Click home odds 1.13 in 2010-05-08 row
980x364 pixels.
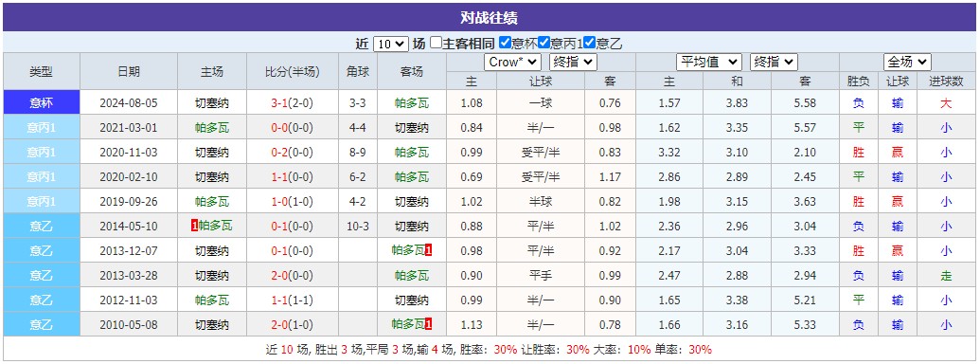[x=472, y=324]
